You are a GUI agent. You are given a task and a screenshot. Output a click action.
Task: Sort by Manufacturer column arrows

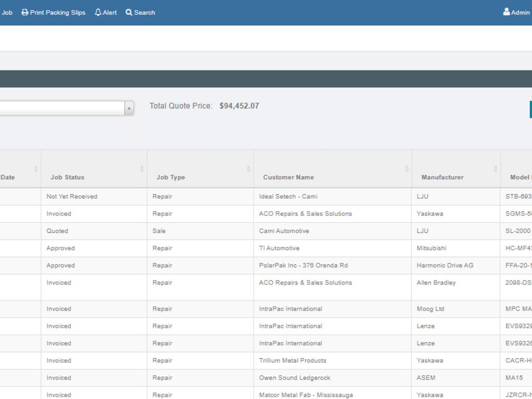[495, 169]
